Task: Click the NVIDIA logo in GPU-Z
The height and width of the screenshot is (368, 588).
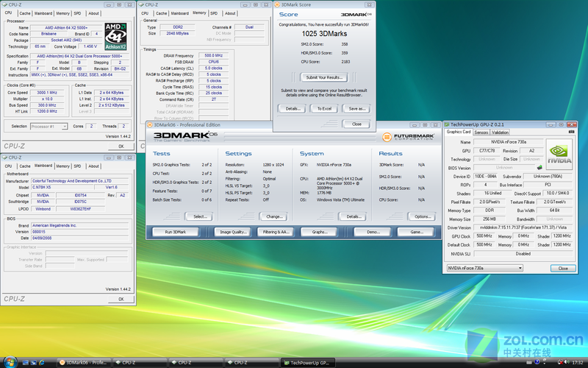Action: (559, 154)
